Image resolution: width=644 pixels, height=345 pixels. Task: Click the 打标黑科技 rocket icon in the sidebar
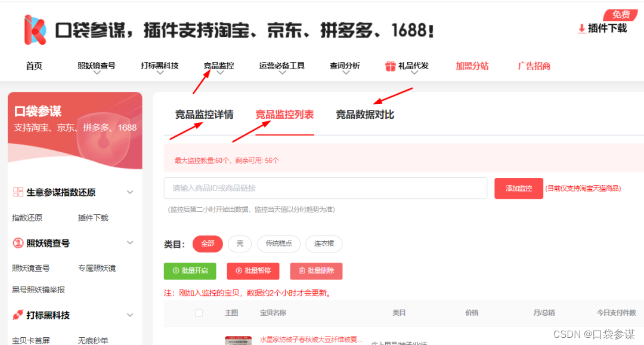(18, 315)
